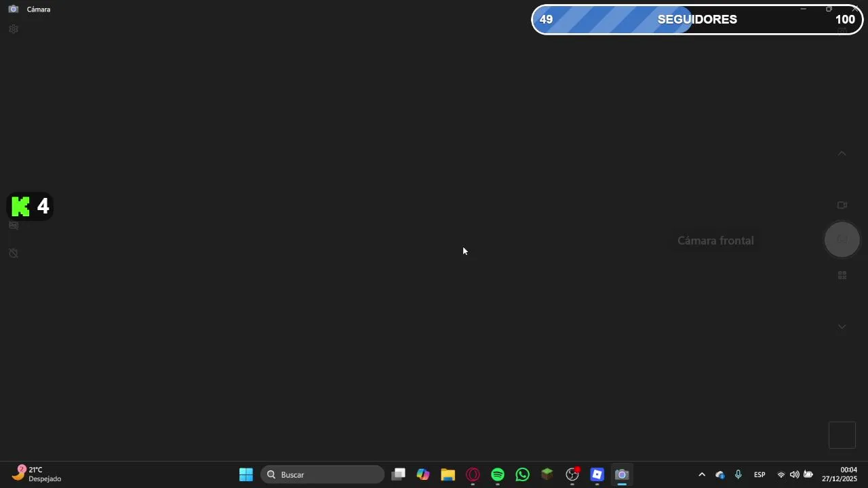Click the microphone tray icon
Viewport: 868px width, 488px height.
[x=738, y=474]
